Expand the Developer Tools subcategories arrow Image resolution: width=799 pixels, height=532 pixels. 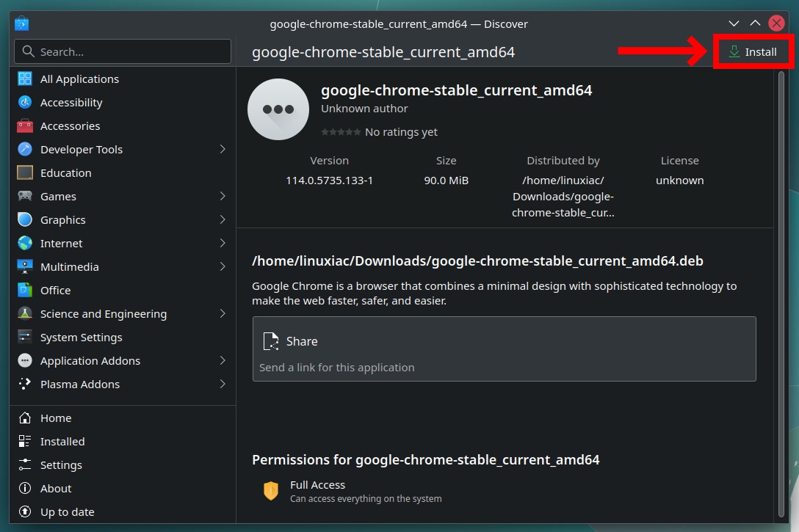pyautogui.click(x=223, y=149)
